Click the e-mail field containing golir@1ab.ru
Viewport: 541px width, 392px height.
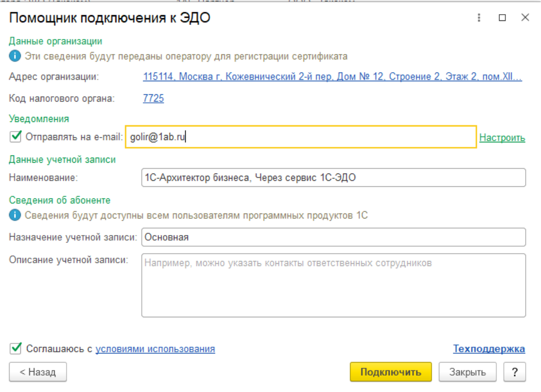point(300,137)
